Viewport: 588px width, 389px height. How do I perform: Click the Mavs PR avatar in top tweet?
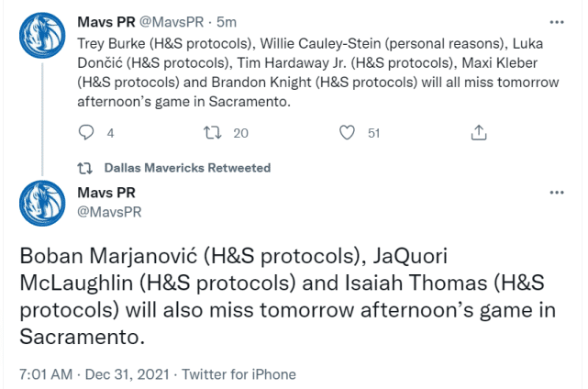[x=39, y=37]
